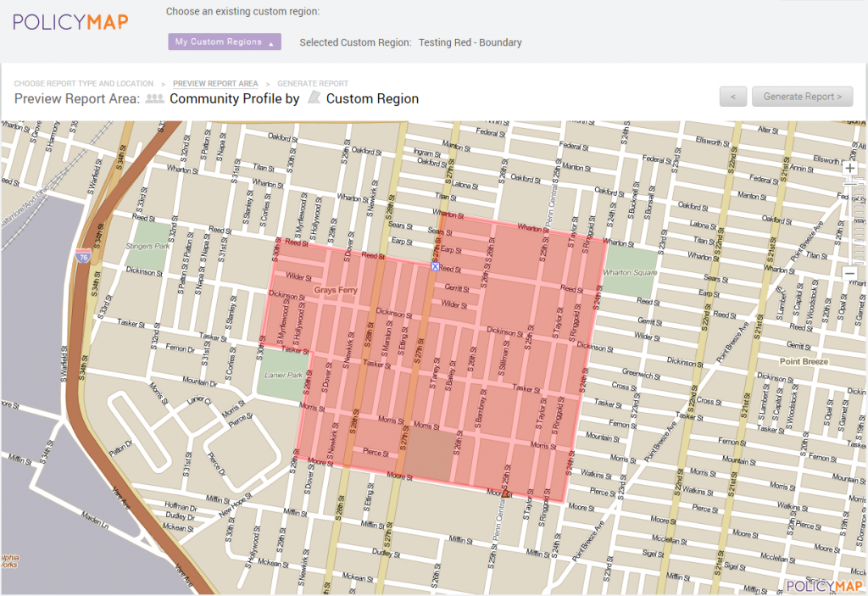Click the Hoffman Dr street label
Screen dimensions: 868x596
click(x=181, y=506)
